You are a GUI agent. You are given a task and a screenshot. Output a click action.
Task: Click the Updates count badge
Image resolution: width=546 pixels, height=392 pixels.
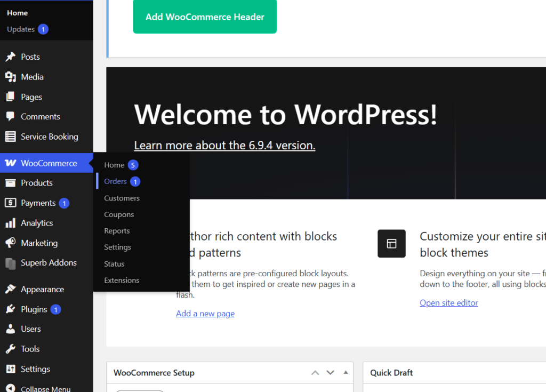43,29
